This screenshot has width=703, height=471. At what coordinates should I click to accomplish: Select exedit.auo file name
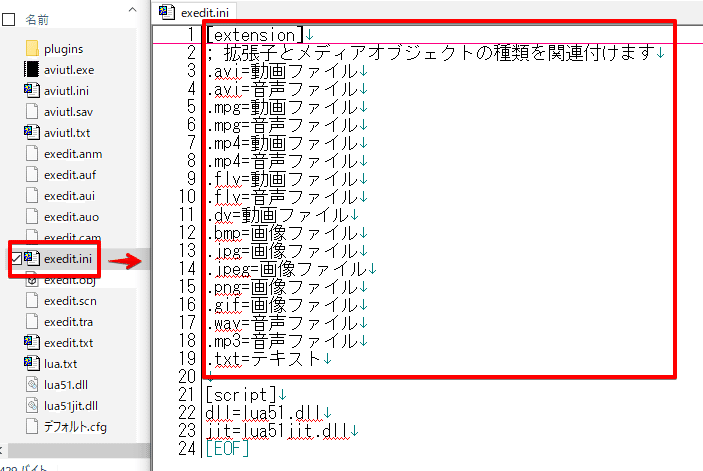pyautogui.click(x=71, y=217)
